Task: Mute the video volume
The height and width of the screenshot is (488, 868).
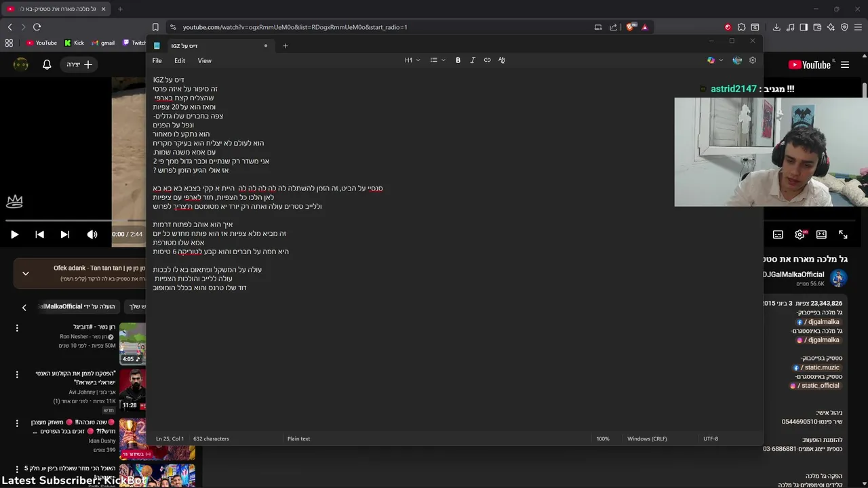Action: click(x=92, y=235)
